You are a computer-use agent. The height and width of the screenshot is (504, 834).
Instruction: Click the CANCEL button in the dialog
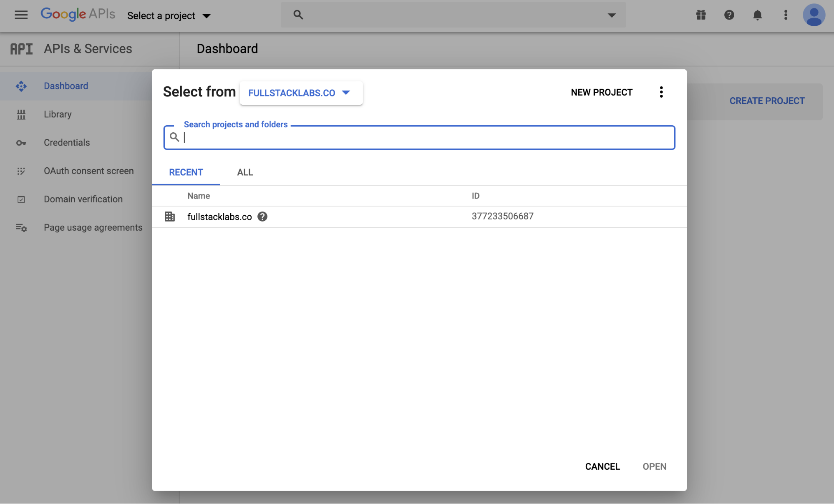[x=602, y=466]
